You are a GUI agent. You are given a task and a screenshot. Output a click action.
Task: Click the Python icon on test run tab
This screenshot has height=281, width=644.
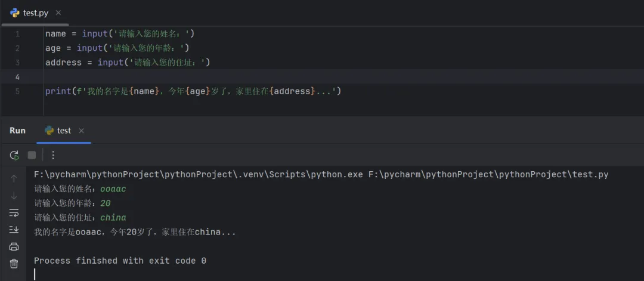coord(49,131)
